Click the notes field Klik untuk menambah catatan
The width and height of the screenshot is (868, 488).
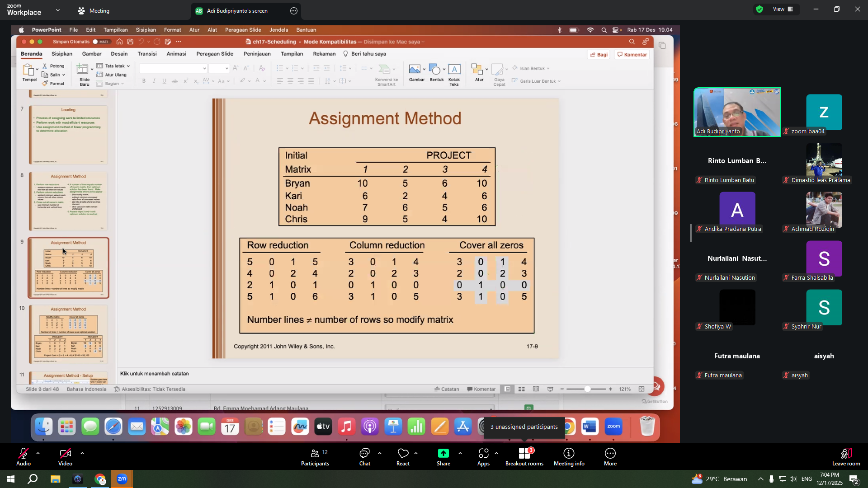[154, 374]
